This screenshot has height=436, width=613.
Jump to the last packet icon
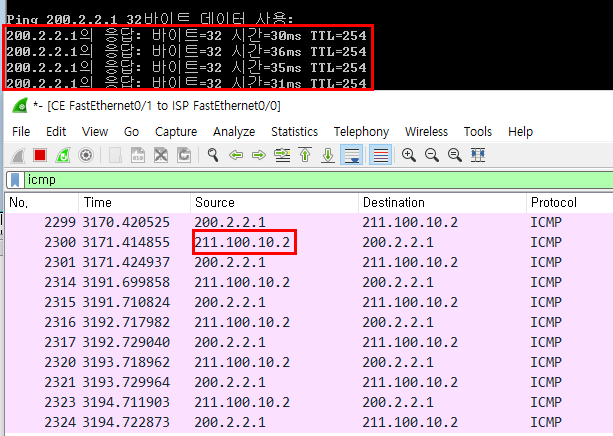click(328, 155)
